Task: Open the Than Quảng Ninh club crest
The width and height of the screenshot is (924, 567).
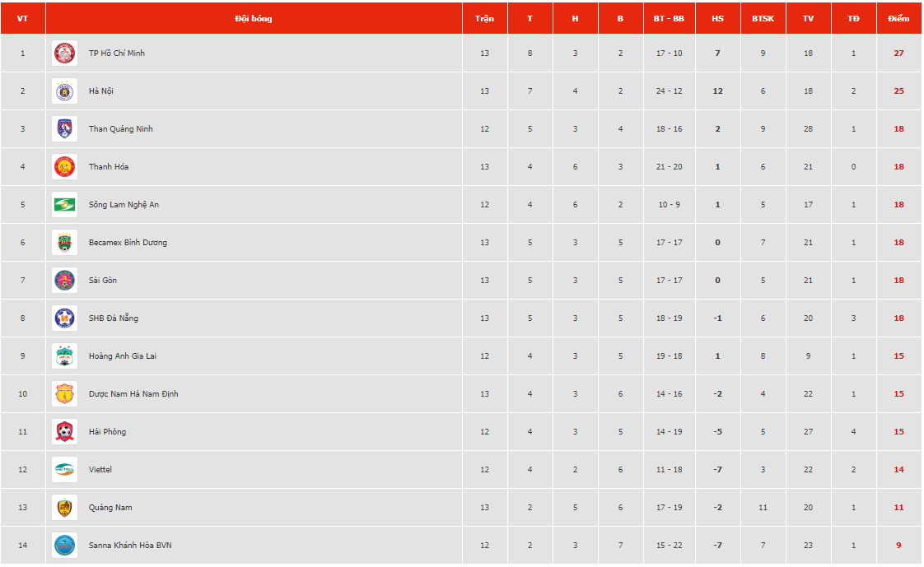Action: [64, 129]
